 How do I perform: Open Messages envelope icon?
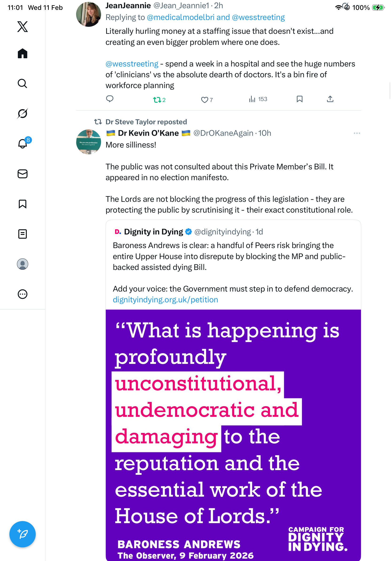point(23,174)
